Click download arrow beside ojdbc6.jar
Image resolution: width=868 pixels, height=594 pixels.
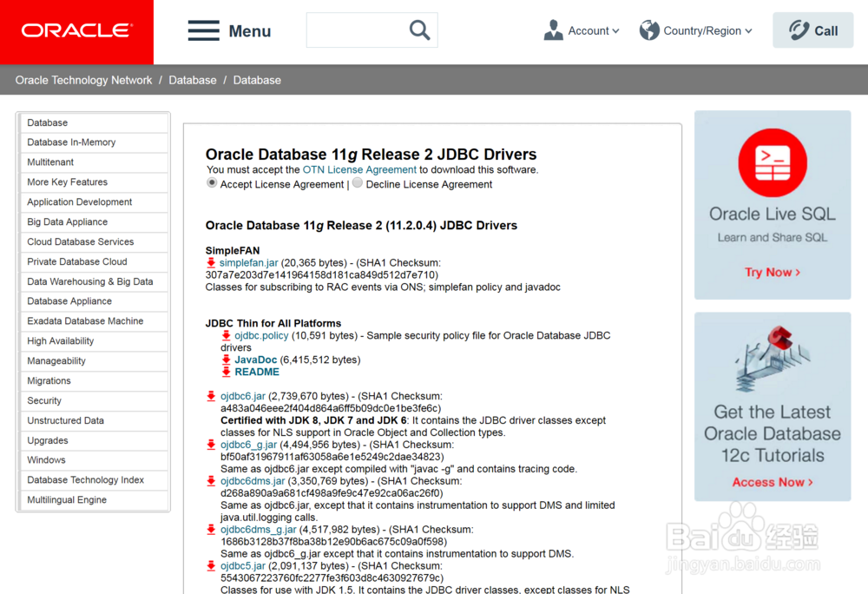click(211, 396)
